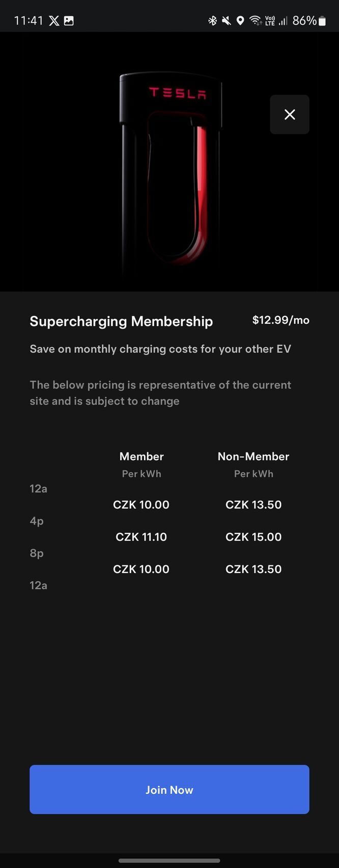Tap the $12.99/mo price label

[x=281, y=320]
